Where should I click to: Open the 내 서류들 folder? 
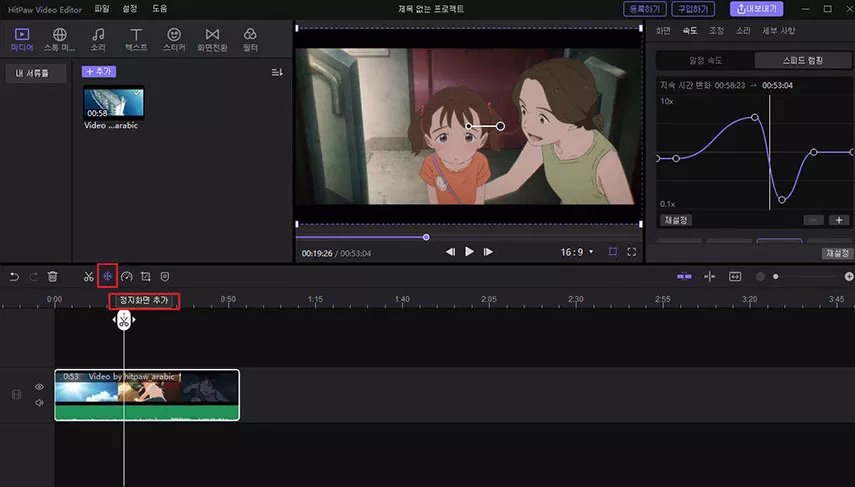(36, 73)
